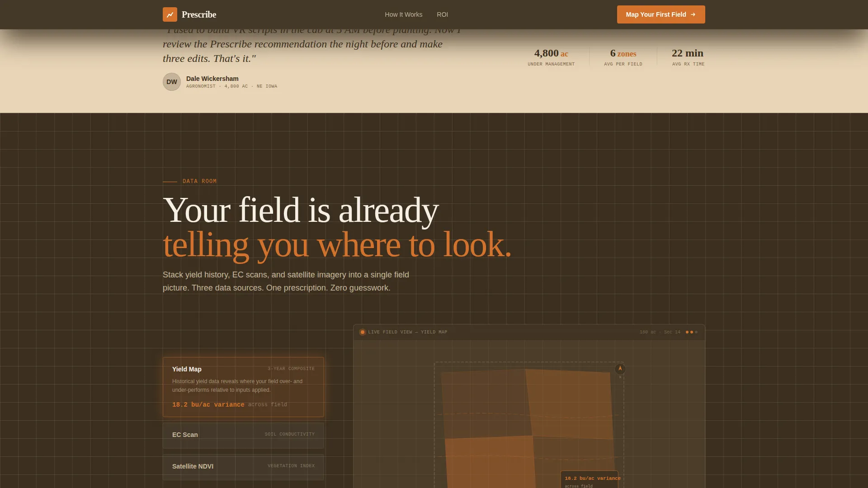Click the three-dot indicator in field view header
868x488 pixels.
(x=692, y=332)
